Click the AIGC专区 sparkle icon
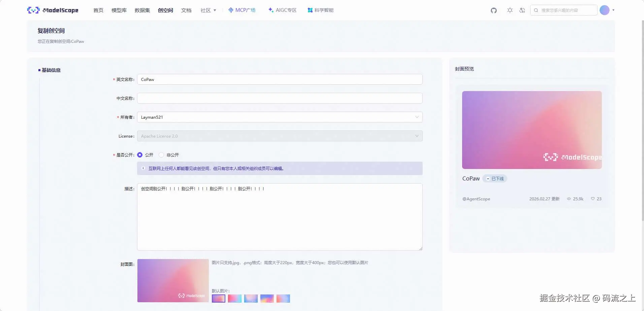The height and width of the screenshot is (311, 644). coord(271,10)
